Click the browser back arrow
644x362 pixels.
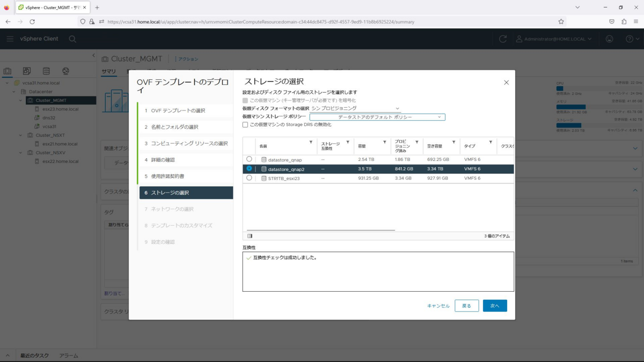pos(8,21)
